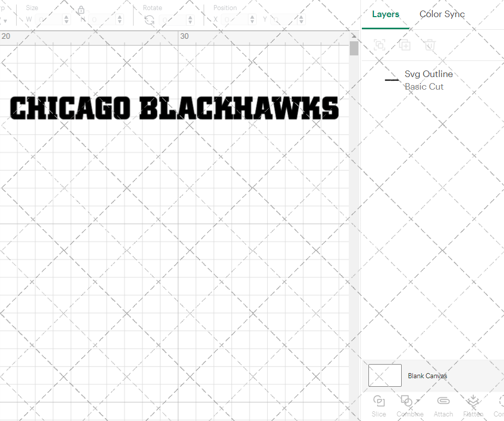Toggle the size aspect ratio lock

click(81, 10)
